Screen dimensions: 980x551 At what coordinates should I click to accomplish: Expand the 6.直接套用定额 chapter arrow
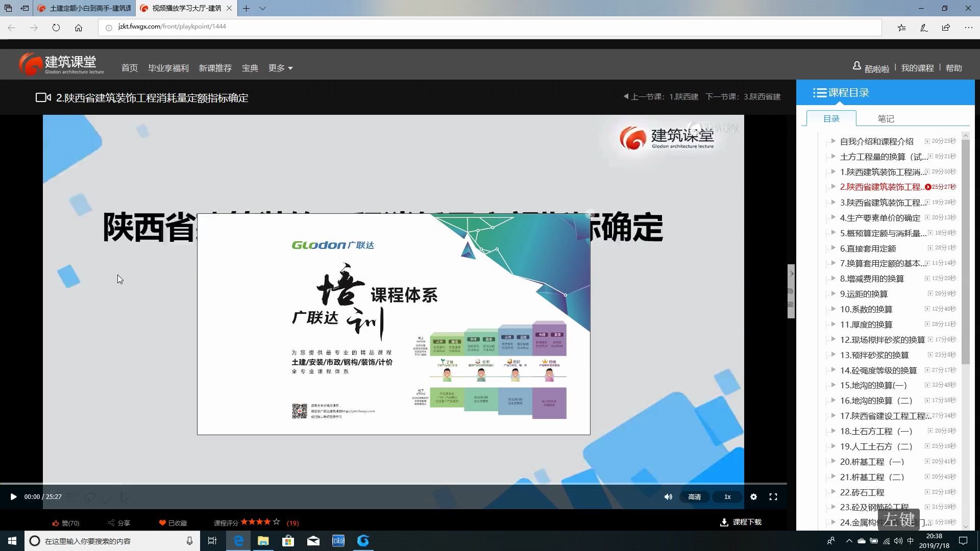click(x=833, y=248)
